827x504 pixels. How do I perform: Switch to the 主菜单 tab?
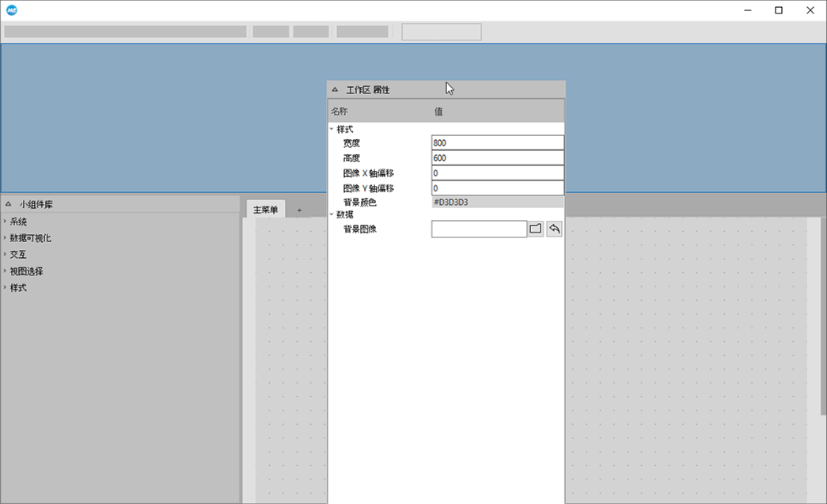(264, 210)
